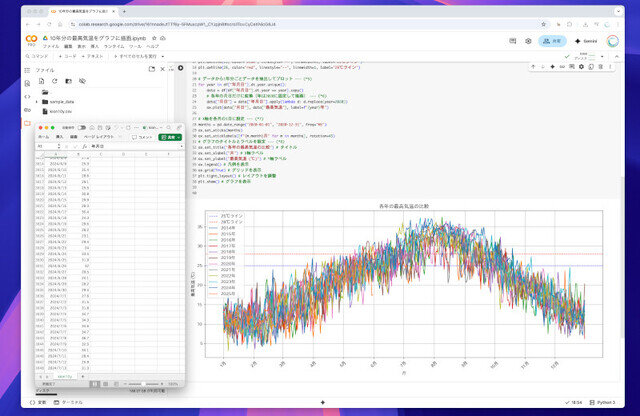This screenshot has width=640, height=416.
Task: Open the Excel コメント button
Action: (x=142, y=137)
